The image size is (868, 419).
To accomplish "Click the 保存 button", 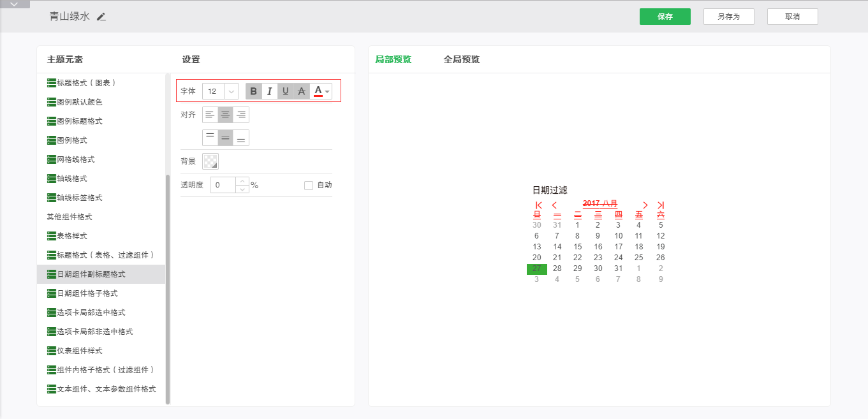I will click(x=665, y=17).
